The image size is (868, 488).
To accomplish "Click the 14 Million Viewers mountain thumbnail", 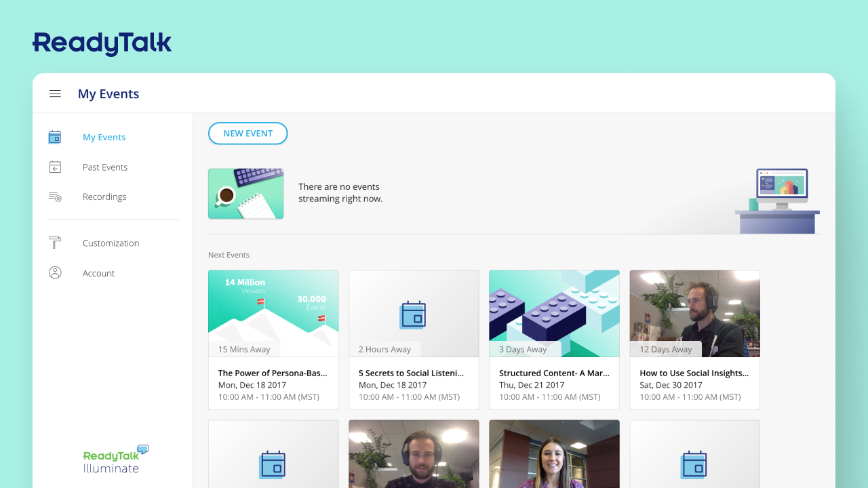I will (x=273, y=313).
